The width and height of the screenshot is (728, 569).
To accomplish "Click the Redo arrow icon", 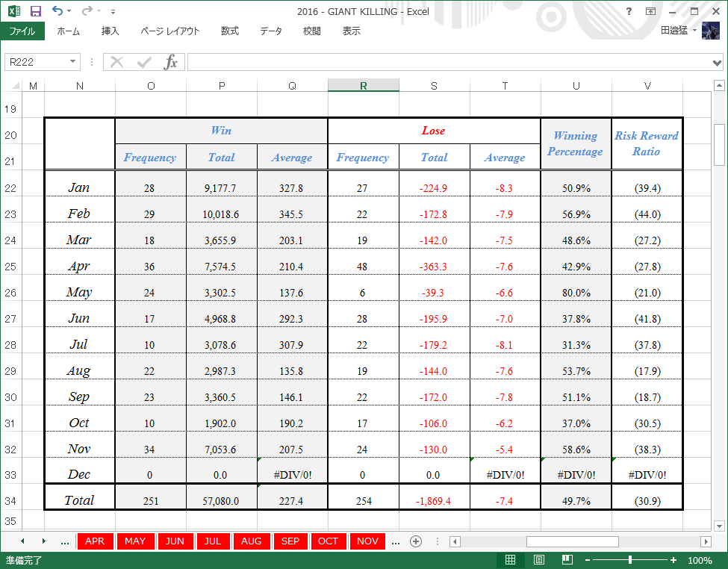I will tap(87, 10).
